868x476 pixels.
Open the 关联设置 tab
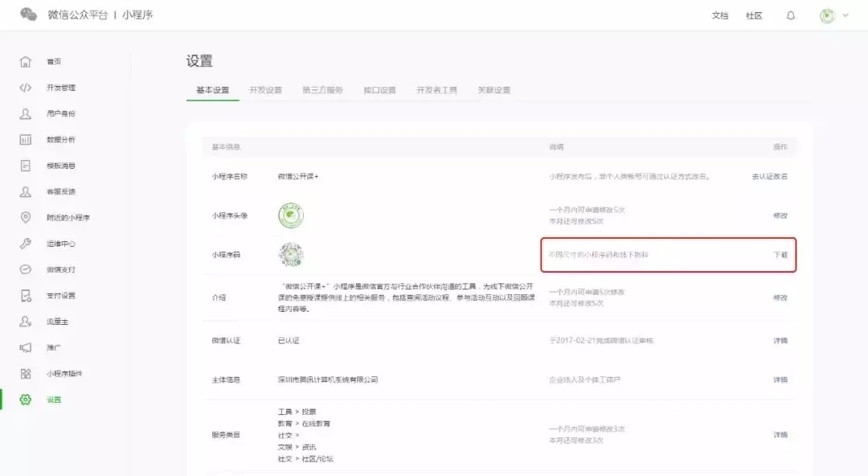[494, 90]
